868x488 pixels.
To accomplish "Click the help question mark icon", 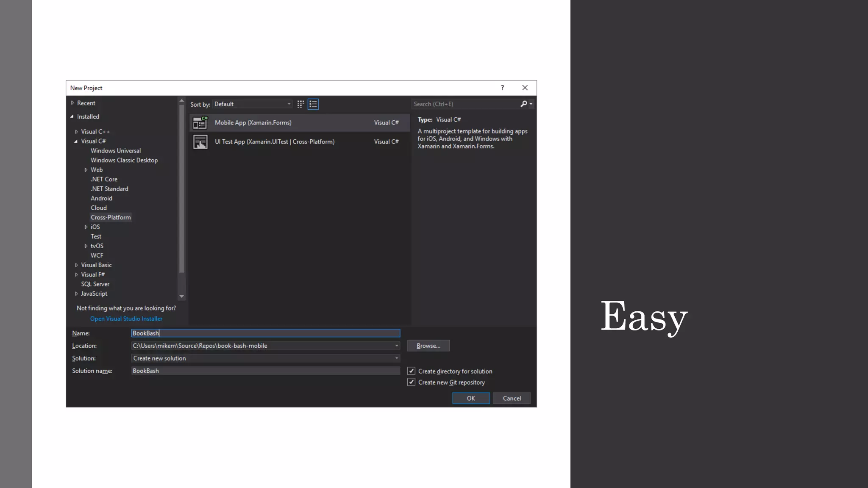I will click(502, 88).
